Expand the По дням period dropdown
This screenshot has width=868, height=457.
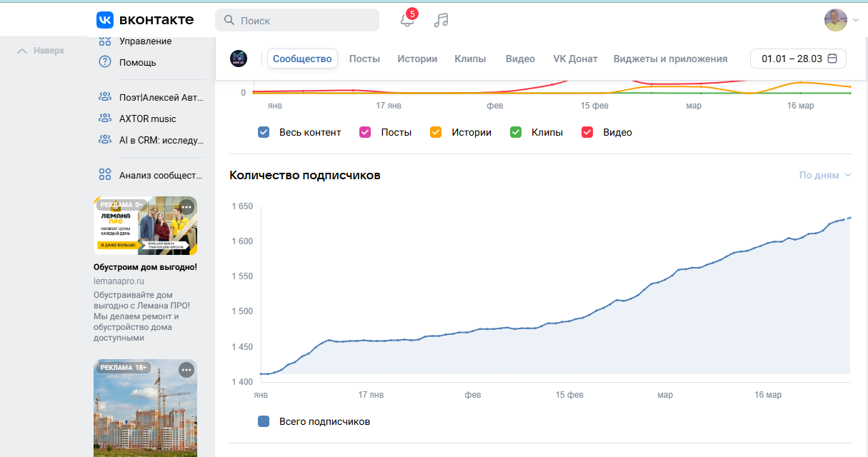(x=825, y=175)
